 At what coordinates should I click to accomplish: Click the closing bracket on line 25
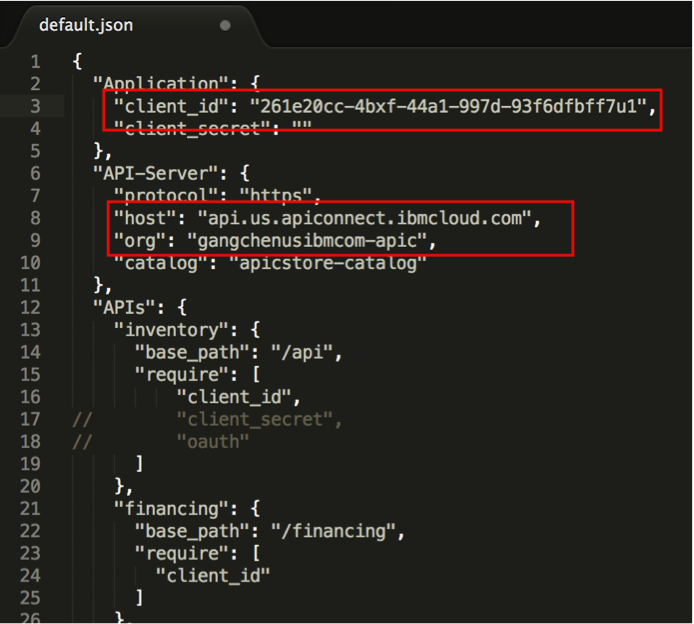(x=139, y=598)
